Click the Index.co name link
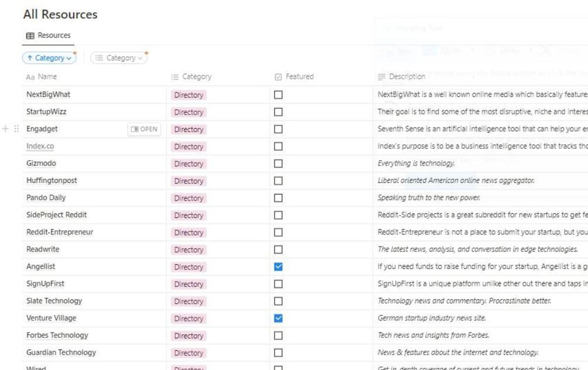 40,146
